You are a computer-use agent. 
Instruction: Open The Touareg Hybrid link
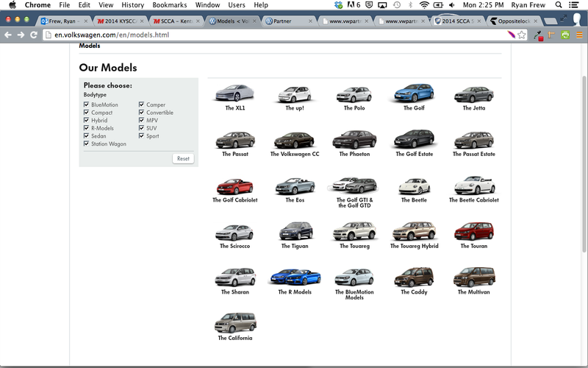pyautogui.click(x=414, y=246)
